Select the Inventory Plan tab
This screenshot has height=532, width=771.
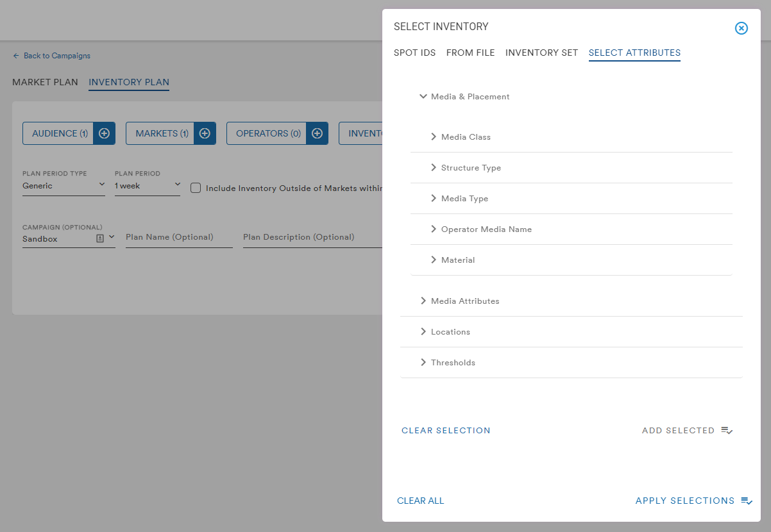coord(129,83)
